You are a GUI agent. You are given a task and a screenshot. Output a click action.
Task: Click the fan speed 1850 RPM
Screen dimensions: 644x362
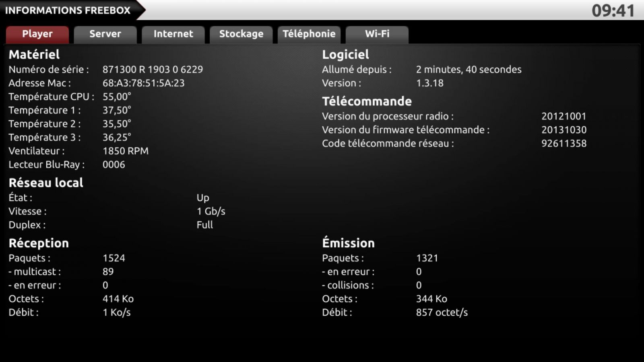pyautogui.click(x=126, y=151)
